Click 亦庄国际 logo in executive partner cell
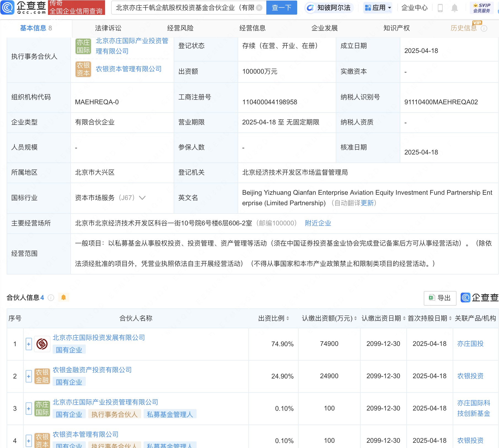499x448 pixels. (x=83, y=46)
